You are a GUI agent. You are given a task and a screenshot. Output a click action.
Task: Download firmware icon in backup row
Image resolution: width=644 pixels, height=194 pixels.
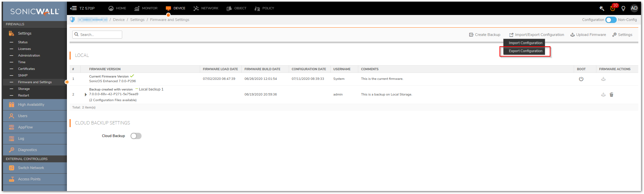603,95
